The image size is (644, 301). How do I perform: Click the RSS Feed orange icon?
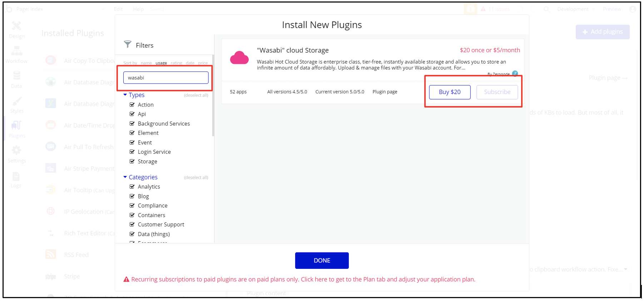pyautogui.click(x=51, y=254)
